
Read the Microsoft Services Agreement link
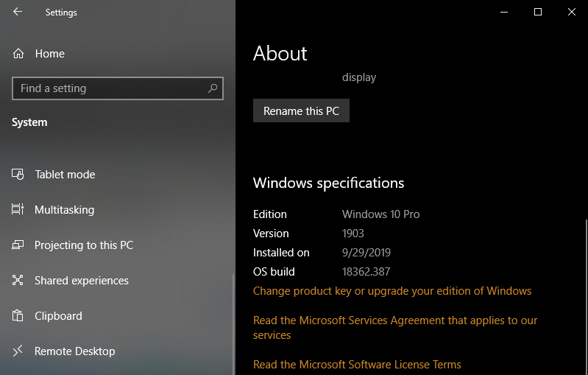tap(394, 320)
